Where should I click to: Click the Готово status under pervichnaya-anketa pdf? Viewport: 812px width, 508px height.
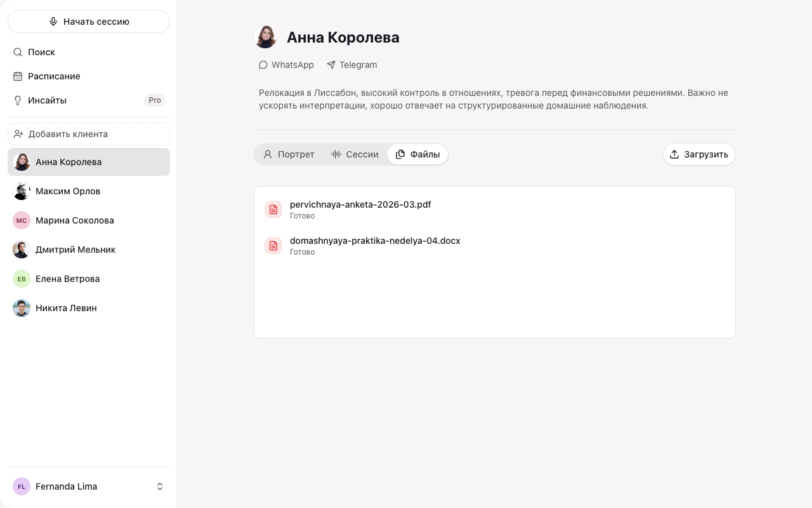point(302,216)
